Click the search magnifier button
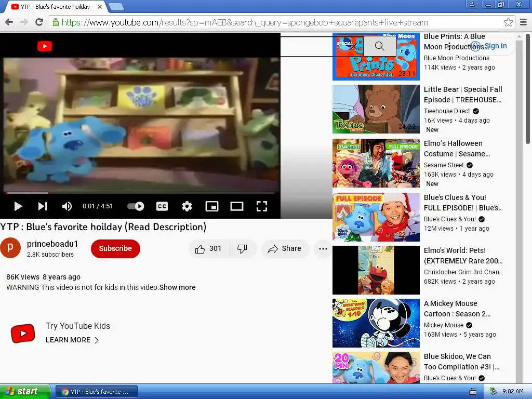Viewport: 532px width, 399px height. (380, 46)
